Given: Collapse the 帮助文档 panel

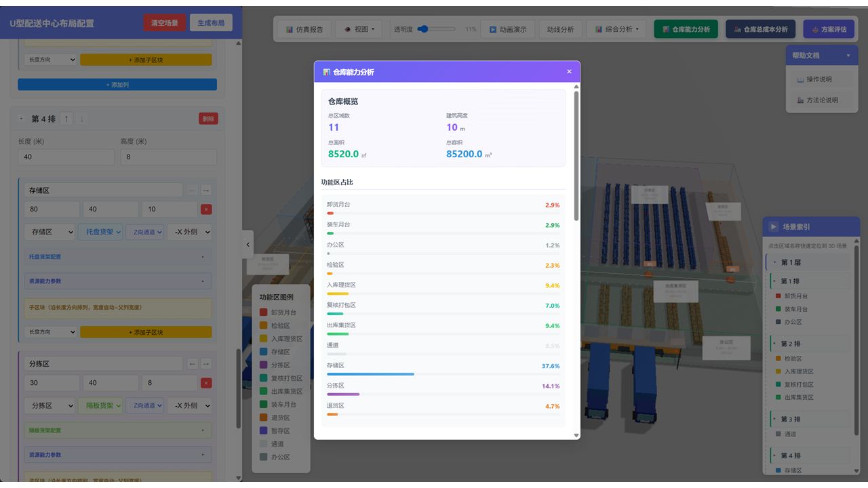Looking at the screenshot, I should (x=848, y=56).
